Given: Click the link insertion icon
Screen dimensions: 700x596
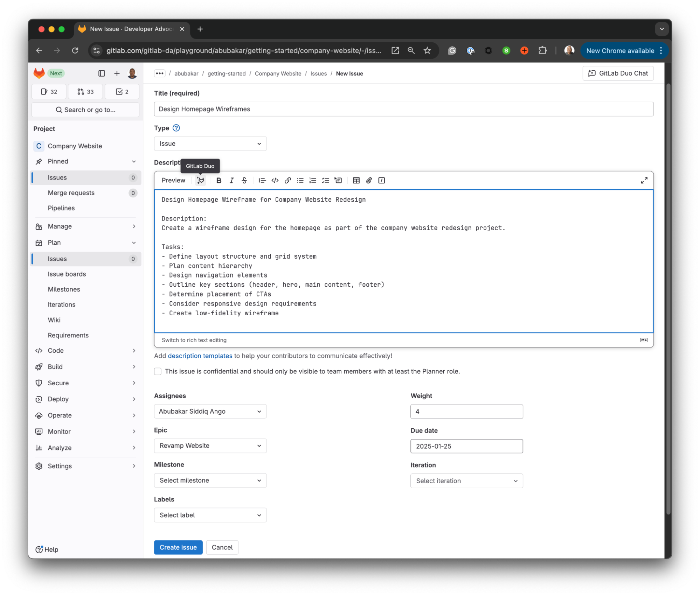Looking at the screenshot, I should (x=287, y=180).
